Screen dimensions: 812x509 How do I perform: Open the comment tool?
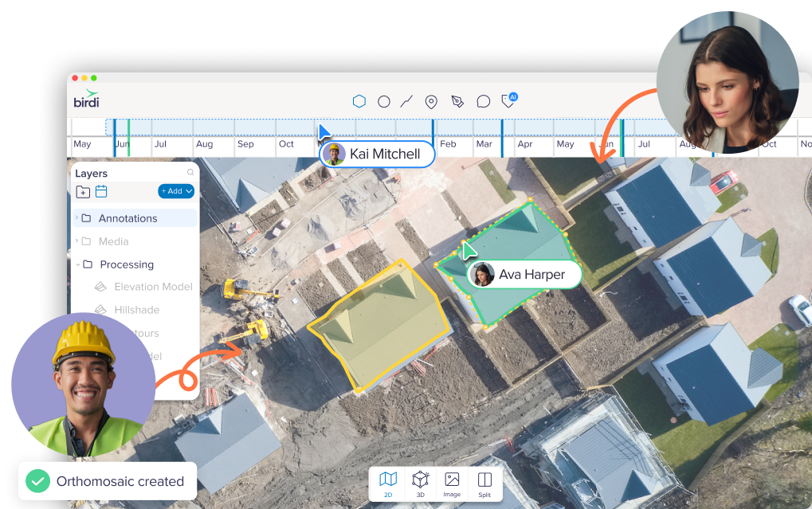483,101
